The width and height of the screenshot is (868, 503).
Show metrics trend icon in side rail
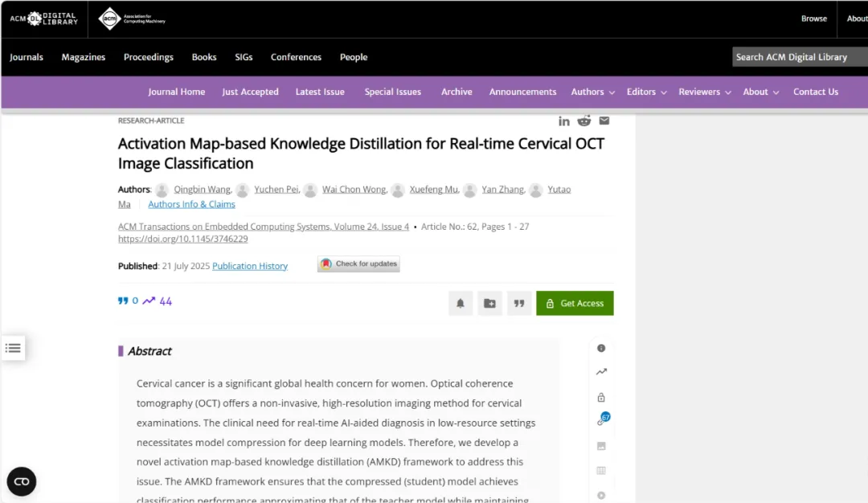coord(601,372)
